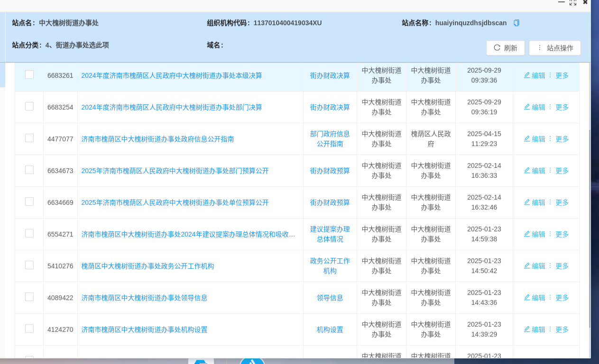
Task: Open the 站点操作 menu
Action: tap(554, 48)
